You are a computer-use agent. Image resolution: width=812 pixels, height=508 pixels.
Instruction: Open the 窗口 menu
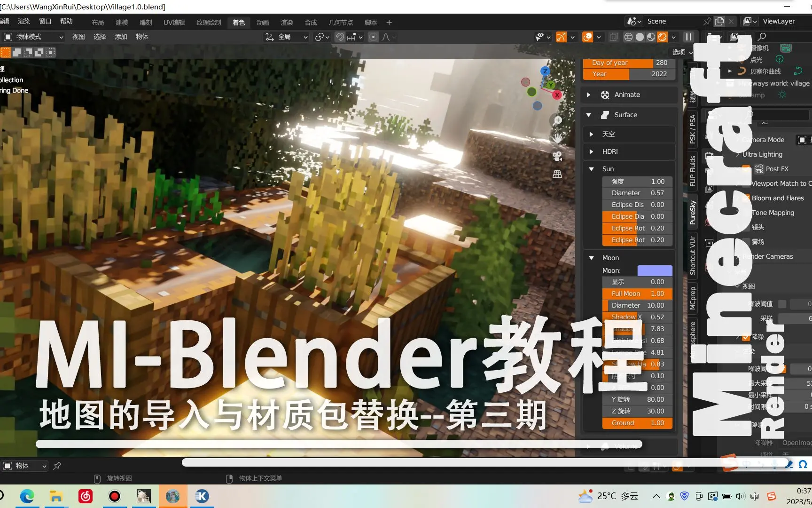click(45, 21)
